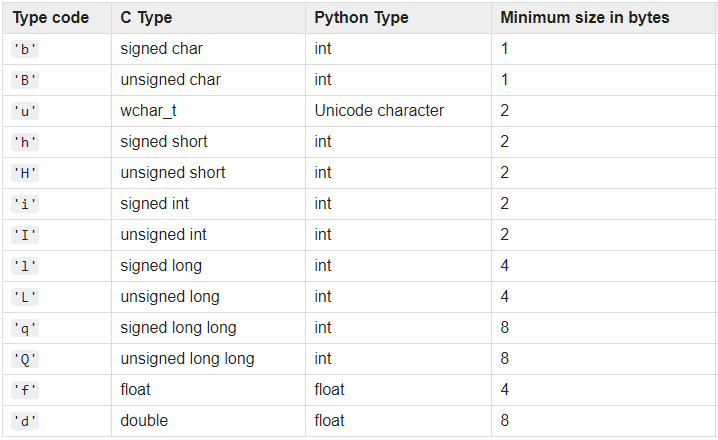
Task: Select the 'Unicode character' cell
Action: [x=379, y=111]
